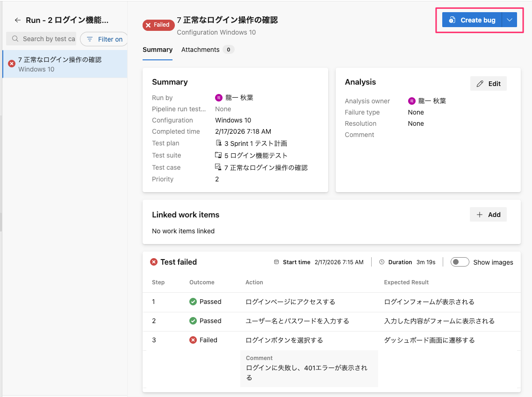This screenshot has width=532, height=397.
Task: Click the test plan icon for Sprint 1
Action: (218, 144)
